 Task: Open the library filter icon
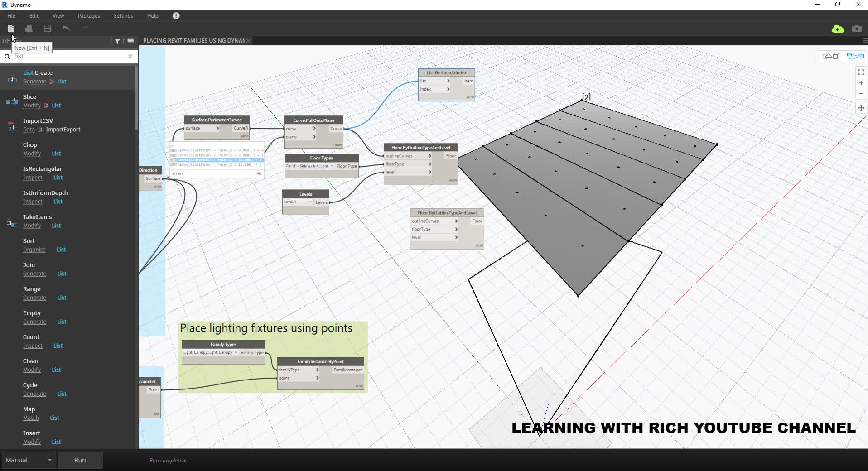[116, 41]
